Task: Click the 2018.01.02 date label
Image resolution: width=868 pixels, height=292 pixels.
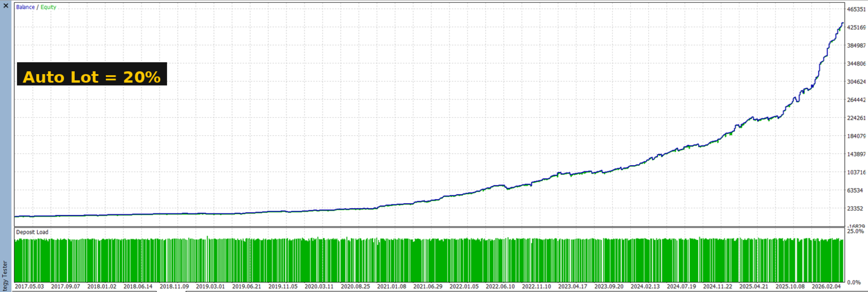Action: tap(103, 286)
